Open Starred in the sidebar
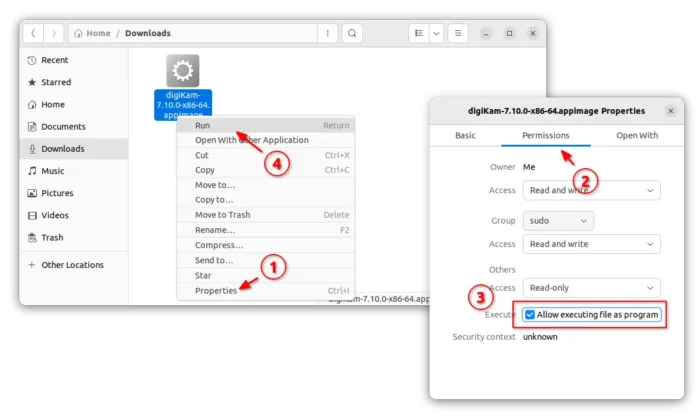The width and height of the screenshot is (700, 418). [x=74, y=82]
